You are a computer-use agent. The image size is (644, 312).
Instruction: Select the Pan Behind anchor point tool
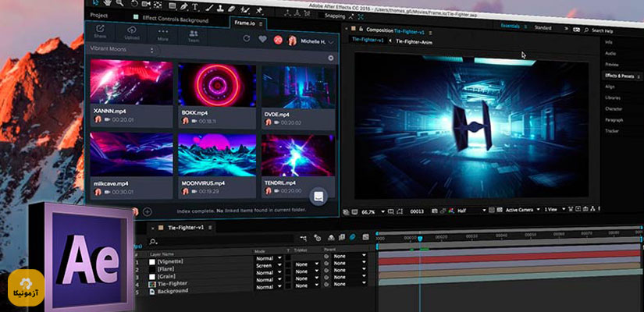click(x=158, y=5)
